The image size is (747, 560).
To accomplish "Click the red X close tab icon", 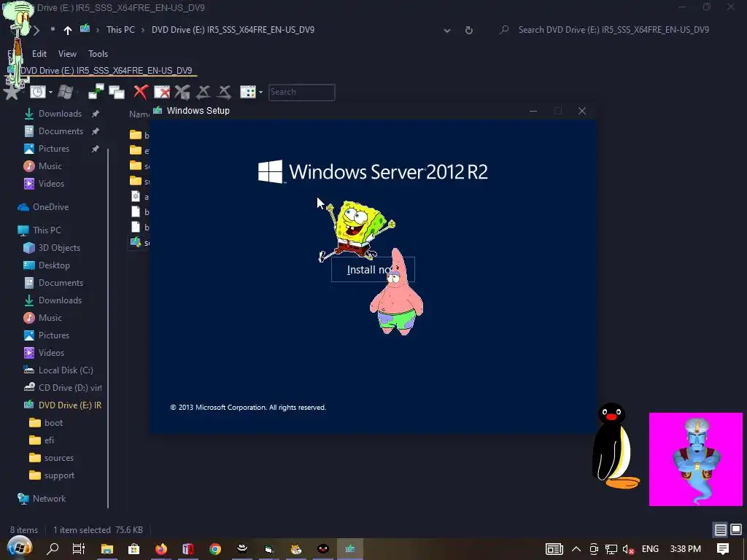I will coord(141,92).
